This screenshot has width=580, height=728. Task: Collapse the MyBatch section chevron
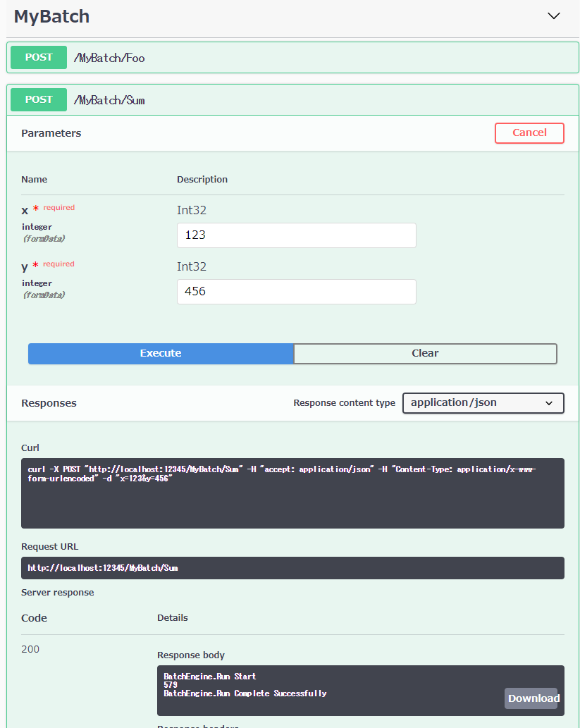point(553,16)
